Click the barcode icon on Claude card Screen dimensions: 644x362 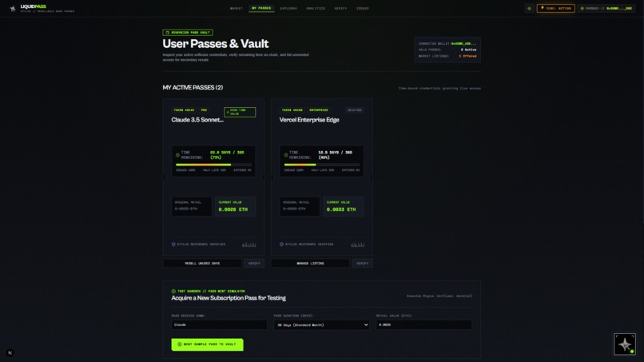tap(249, 245)
